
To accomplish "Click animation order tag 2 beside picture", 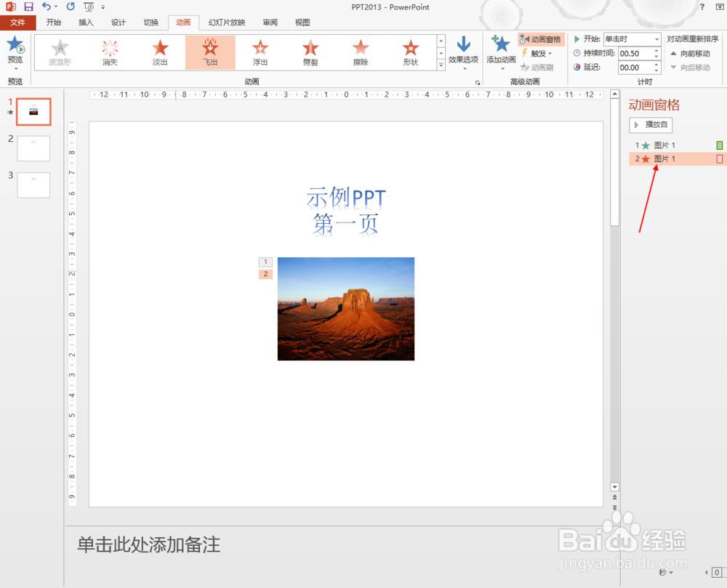I will (x=265, y=274).
